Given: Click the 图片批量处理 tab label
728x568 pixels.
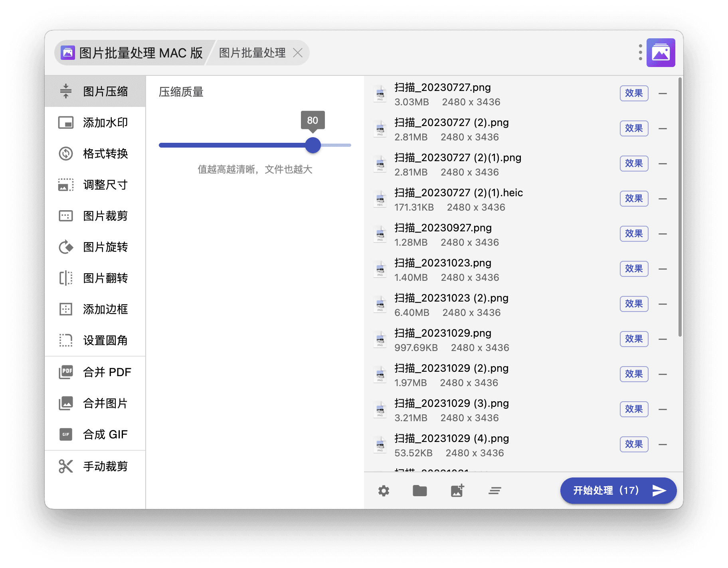Looking at the screenshot, I should (252, 53).
